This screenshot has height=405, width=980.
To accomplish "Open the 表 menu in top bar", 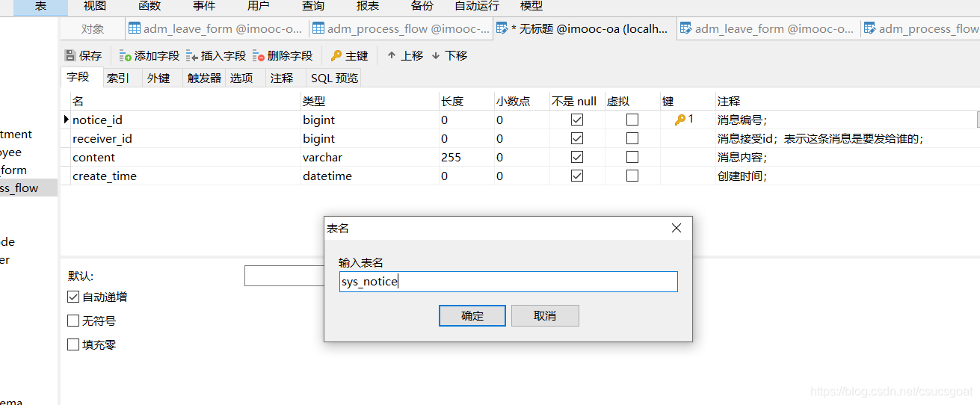I will (x=41, y=6).
